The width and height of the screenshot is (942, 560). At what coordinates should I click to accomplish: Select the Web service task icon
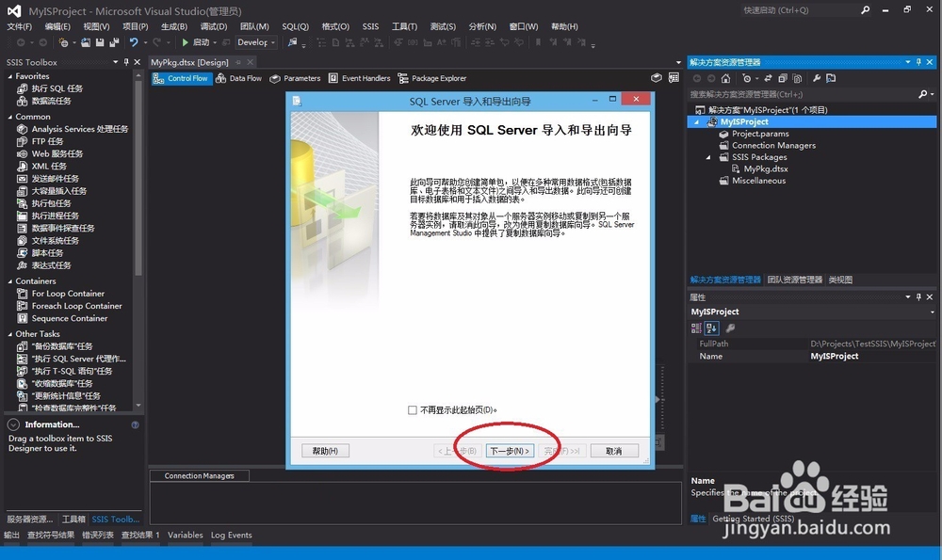(x=23, y=153)
